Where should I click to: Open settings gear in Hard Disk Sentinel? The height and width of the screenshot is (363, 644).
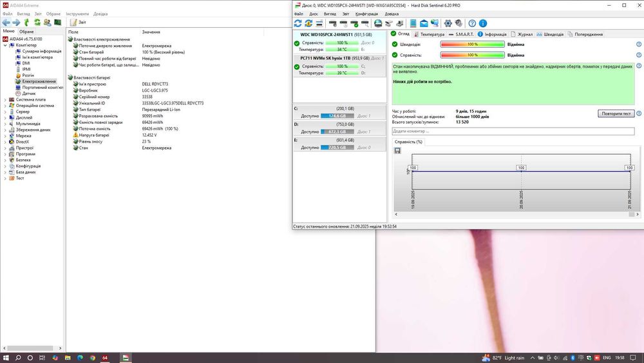click(x=448, y=23)
